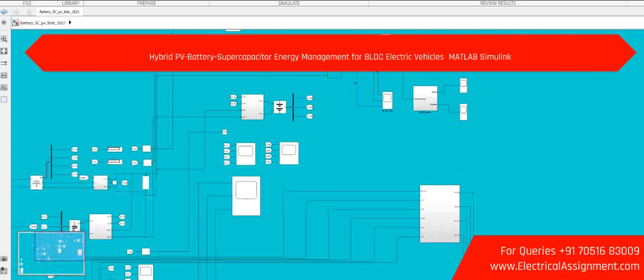Image resolution: width=644 pixels, height=280 pixels.
Task: Open the right scope of the middle scope pair
Action: click(x=289, y=154)
